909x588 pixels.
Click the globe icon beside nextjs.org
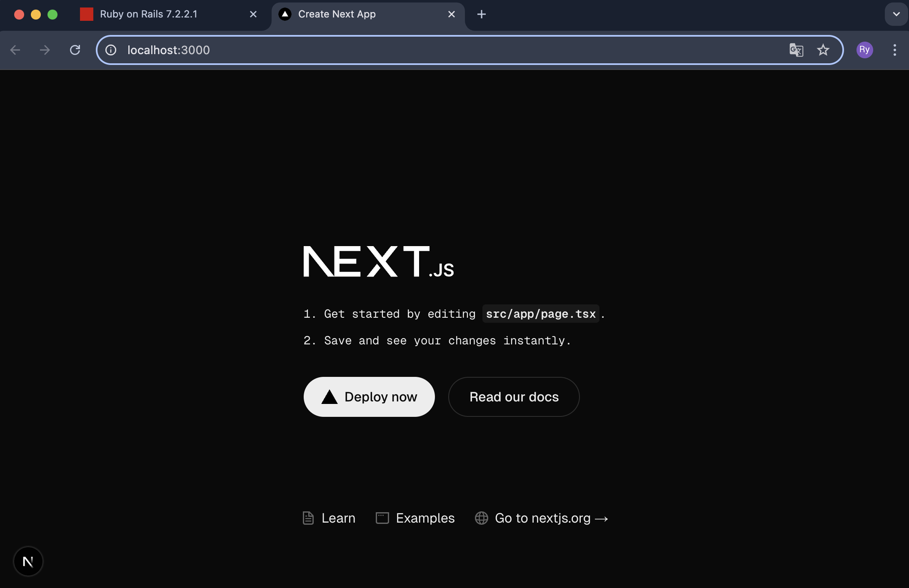point(482,518)
